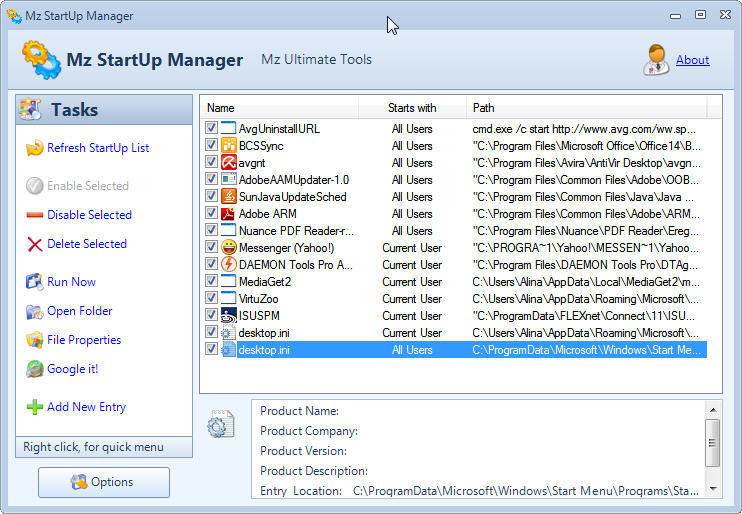Click the AdobeAAMUpdater-1.0 entry icon
This screenshot has height=514, width=742.
pyautogui.click(x=229, y=180)
